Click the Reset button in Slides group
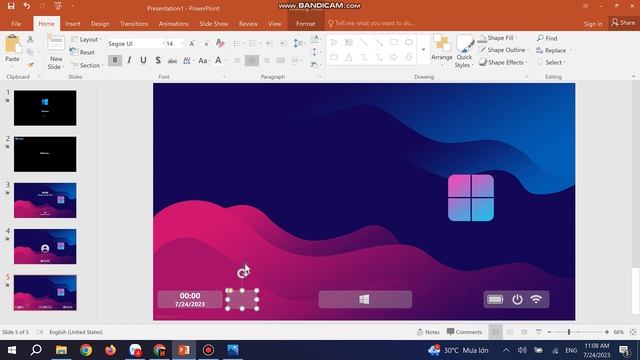 [x=83, y=52]
